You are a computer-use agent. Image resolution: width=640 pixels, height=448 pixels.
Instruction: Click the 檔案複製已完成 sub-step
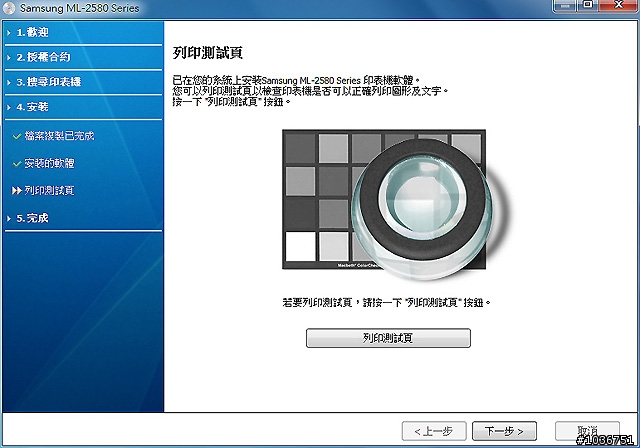point(60,136)
